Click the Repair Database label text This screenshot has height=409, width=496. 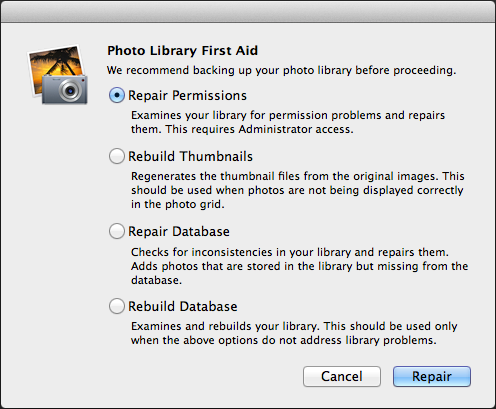click(179, 231)
